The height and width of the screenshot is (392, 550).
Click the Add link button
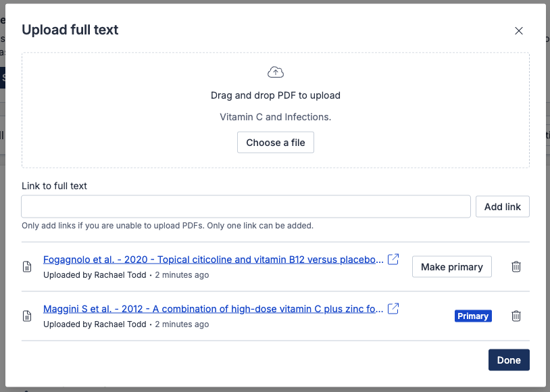502,207
